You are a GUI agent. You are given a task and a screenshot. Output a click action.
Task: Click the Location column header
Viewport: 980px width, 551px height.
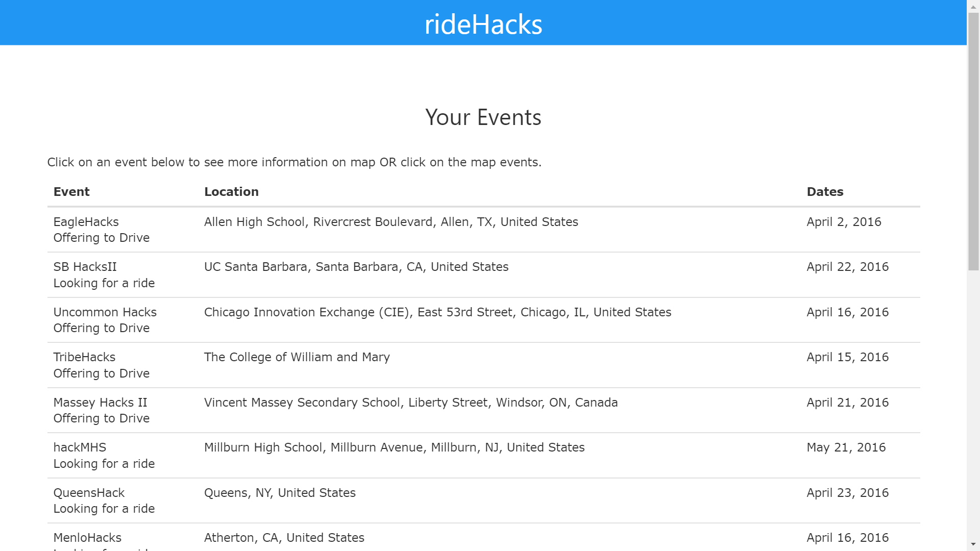(231, 192)
